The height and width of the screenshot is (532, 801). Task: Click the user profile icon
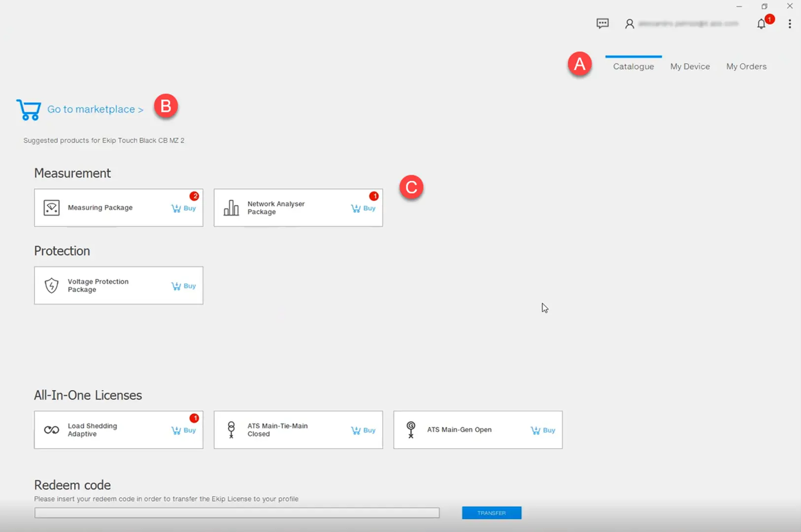pos(630,24)
